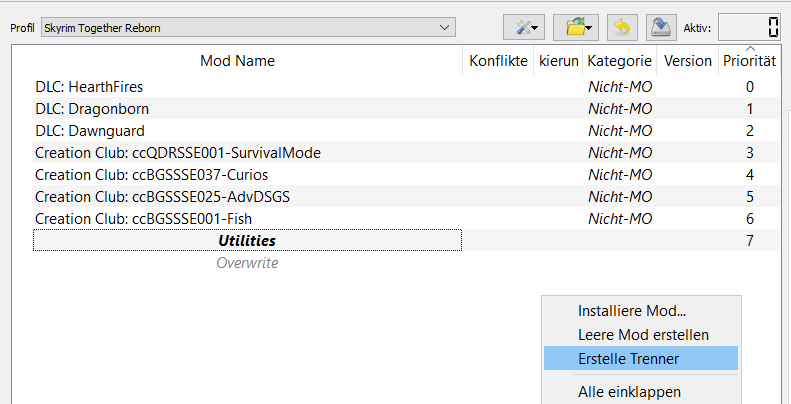Screen dimensions: 791x404
Task: Click Nicht-MO category of Dawnguard row
Action: [x=620, y=131]
